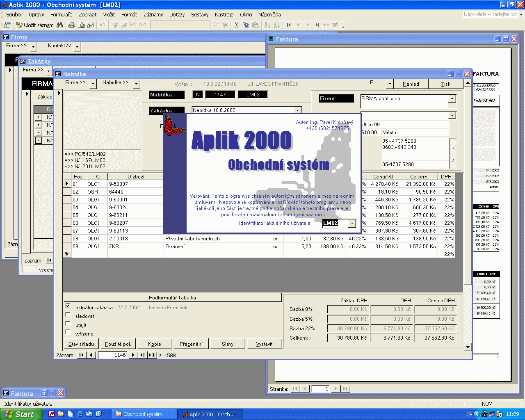This screenshot has height=420, width=525.
Task: Click the Windows Start button
Action: [x=21, y=414]
